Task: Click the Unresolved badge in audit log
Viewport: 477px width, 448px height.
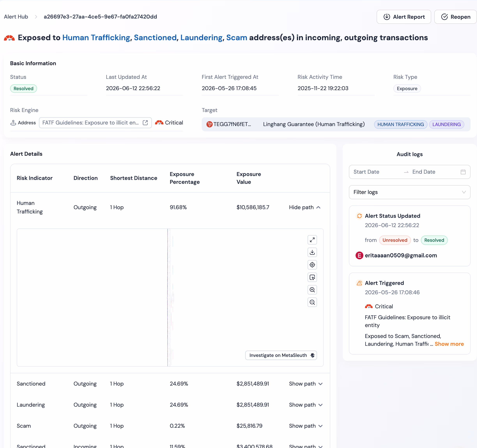Action: coord(395,240)
